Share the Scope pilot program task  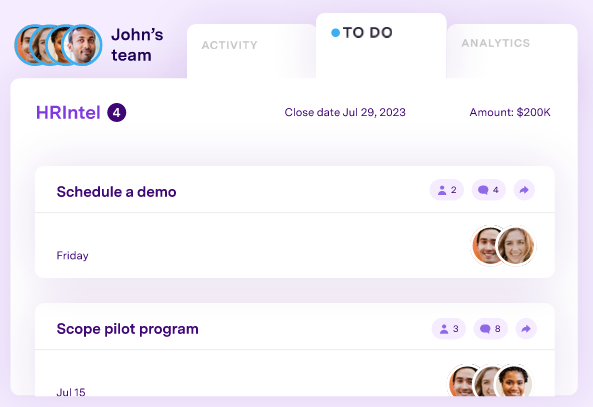(526, 329)
